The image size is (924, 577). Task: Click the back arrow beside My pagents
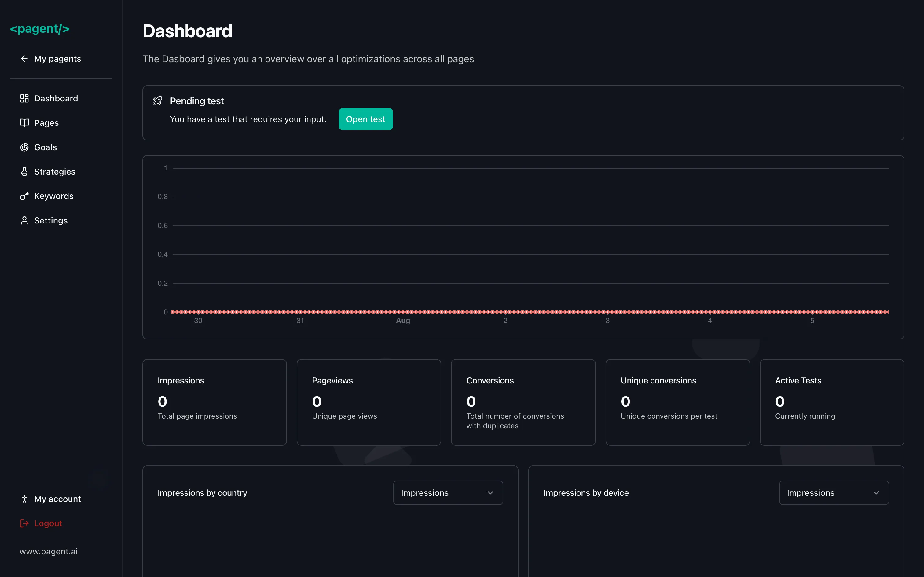tap(24, 59)
